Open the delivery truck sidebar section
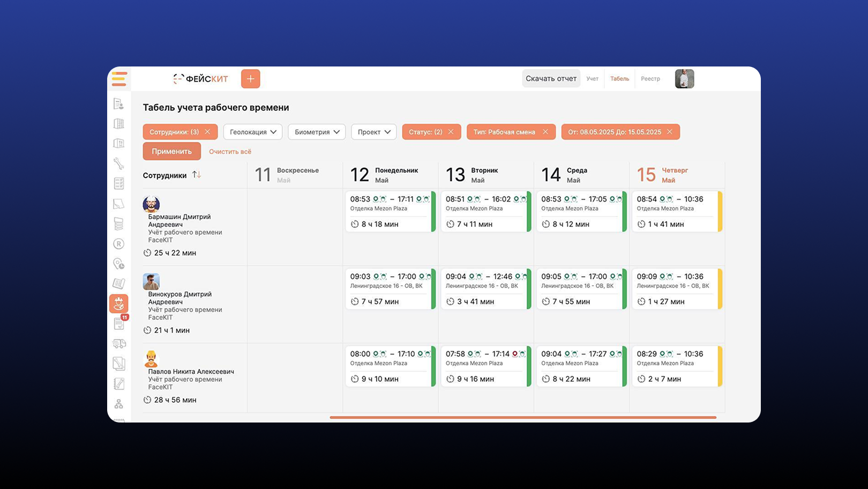The height and width of the screenshot is (489, 868). (x=119, y=344)
